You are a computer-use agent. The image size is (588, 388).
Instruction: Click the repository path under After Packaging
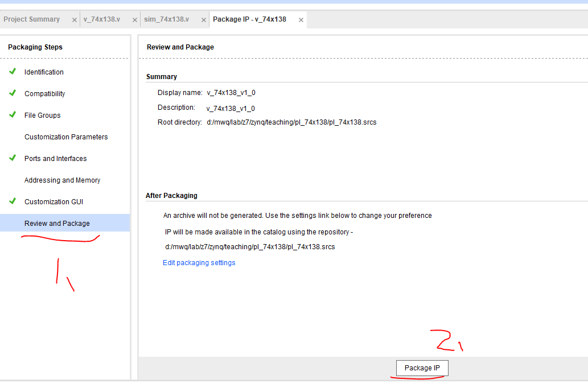pos(250,247)
